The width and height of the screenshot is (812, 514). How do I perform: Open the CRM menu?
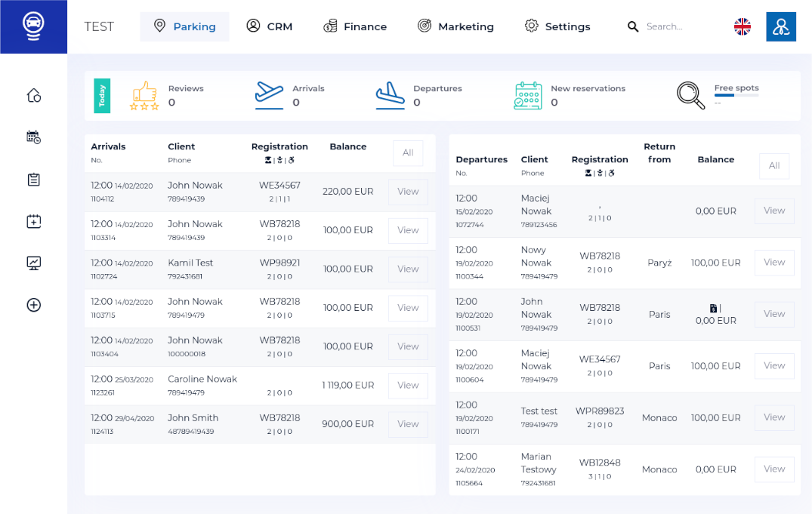(x=270, y=26)
